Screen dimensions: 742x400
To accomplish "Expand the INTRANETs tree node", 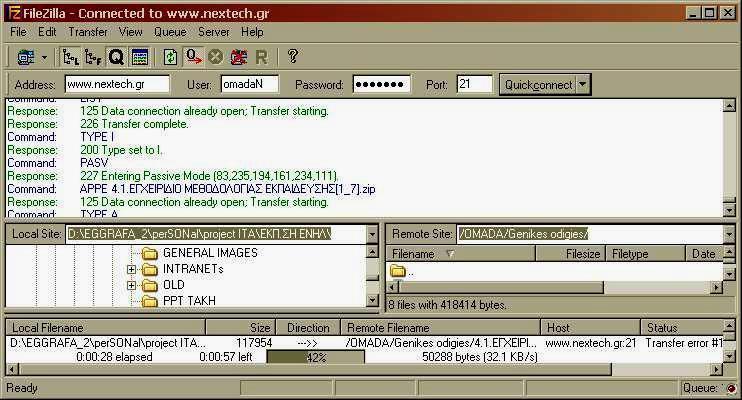I will coord(131,269).
